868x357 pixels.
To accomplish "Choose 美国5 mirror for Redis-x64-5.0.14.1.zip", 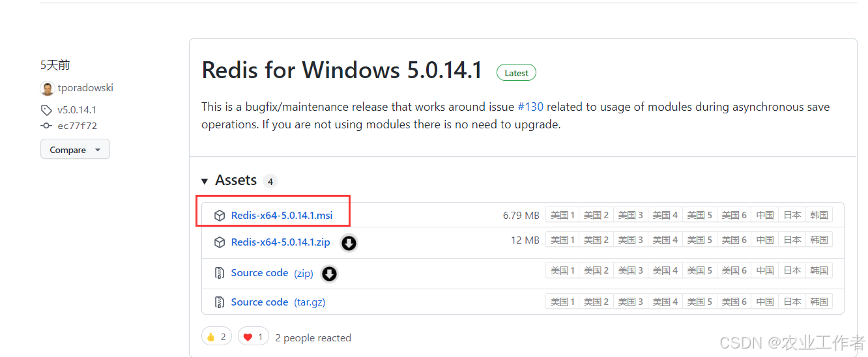I will 700,240.
